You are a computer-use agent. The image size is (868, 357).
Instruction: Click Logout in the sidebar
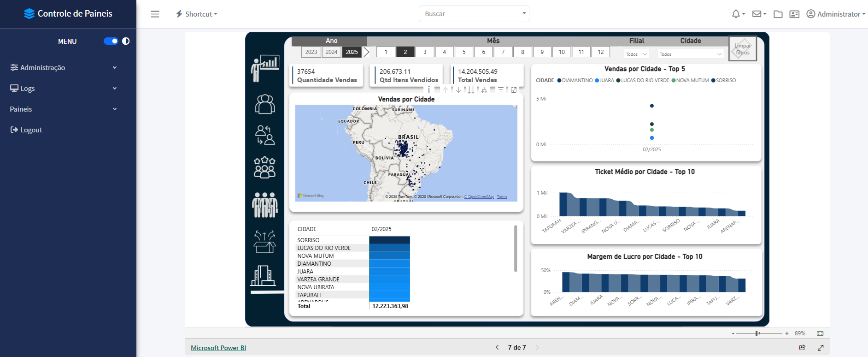[26, 130]
